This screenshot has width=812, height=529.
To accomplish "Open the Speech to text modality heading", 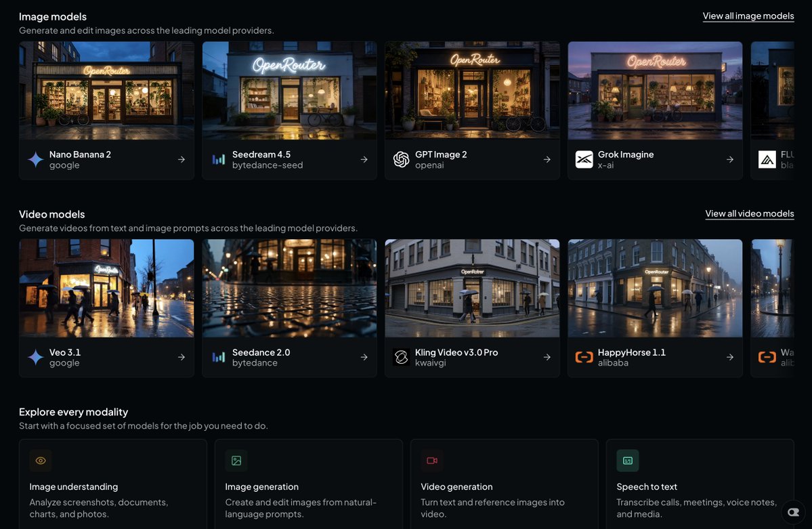I will [x=647, y=486].
